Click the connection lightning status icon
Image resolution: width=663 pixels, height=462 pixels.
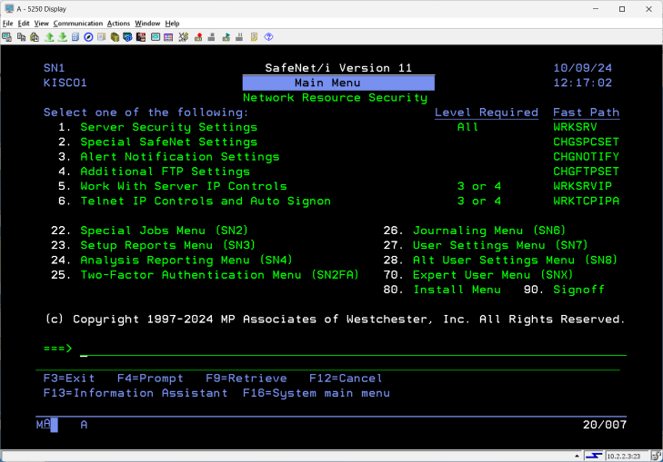pos(594,456)
